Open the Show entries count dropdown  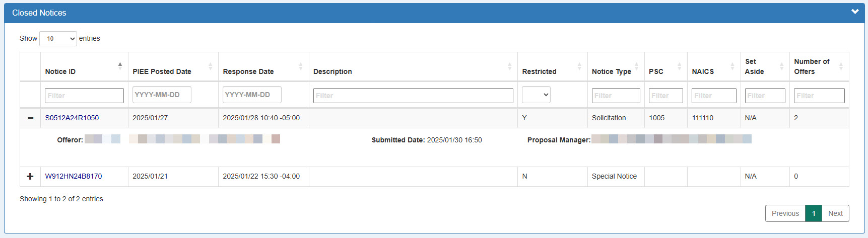click(58, 39)
